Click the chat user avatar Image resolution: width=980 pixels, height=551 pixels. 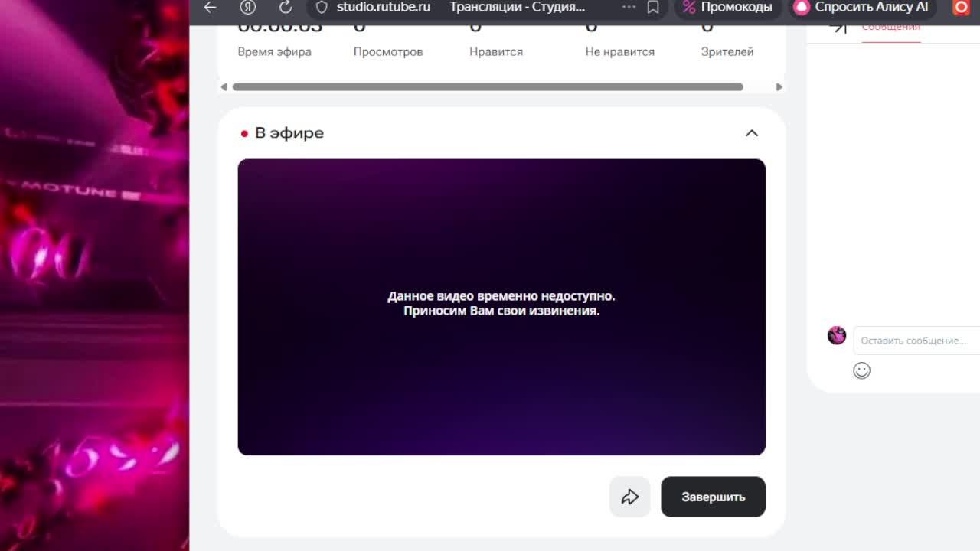click(x=837, y=335)
